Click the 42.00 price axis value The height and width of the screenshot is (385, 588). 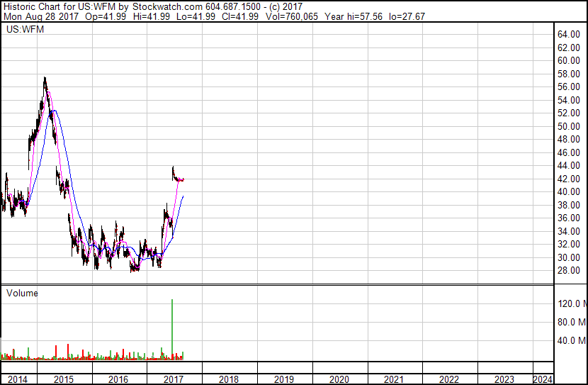coord(569,179)
